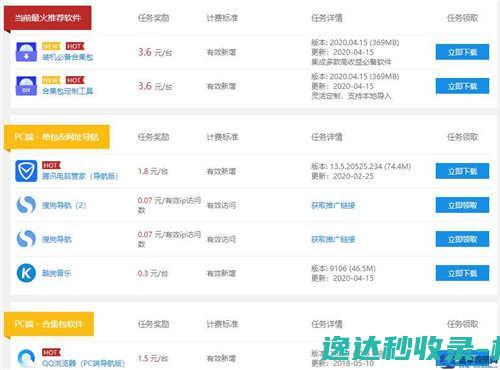The height and width of the screenshot is (370, 500).
Task: Open the 酷狗音乐 title link
Action: click(x=57, y=273)
